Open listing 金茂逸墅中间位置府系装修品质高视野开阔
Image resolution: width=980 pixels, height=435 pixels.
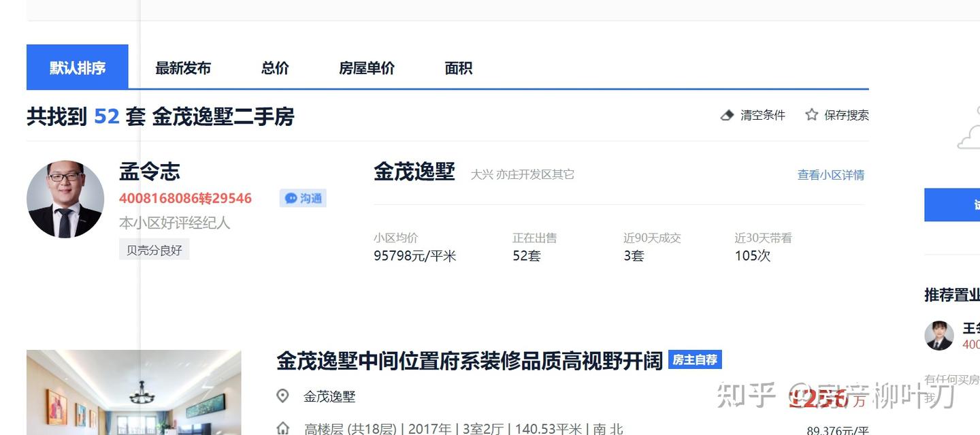tap(470, 360)
